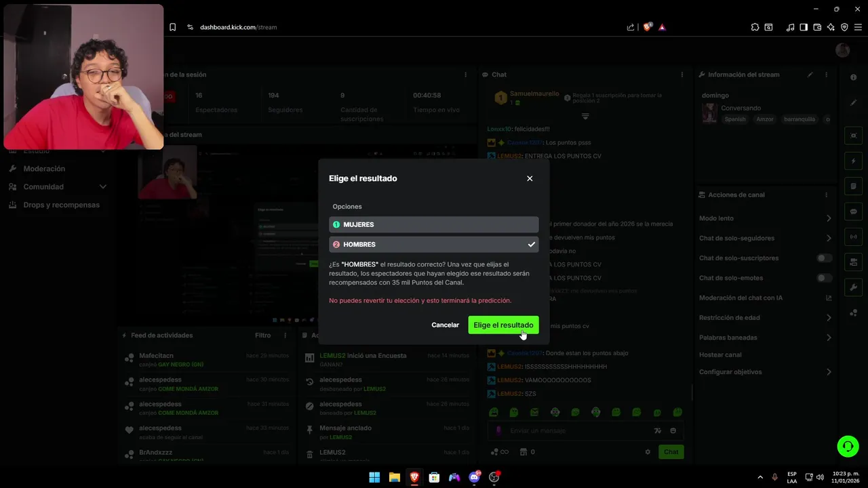This screenshot has width=868, height=488.
Task: Click the Conversando category thumbnail
Action: click(x=709, y=113)
